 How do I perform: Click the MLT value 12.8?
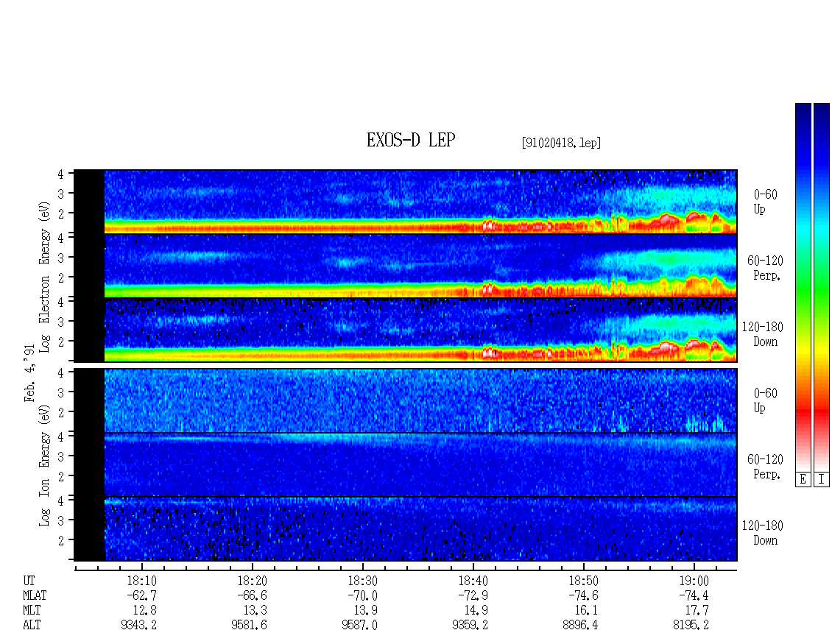coord(145,611)
